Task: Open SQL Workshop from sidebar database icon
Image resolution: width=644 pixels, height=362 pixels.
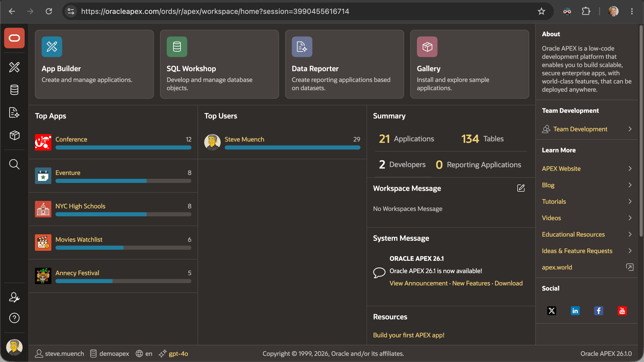Action: tap(14, 90)
